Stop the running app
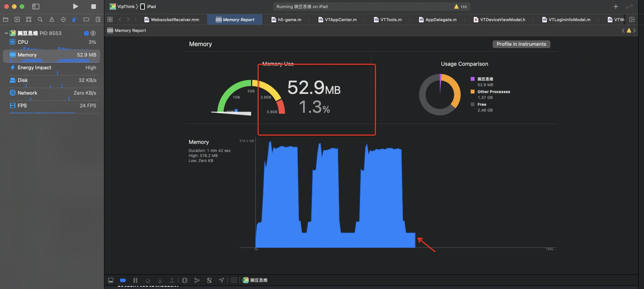The height and width of the screenshot is (289, 644). (94, 7)
